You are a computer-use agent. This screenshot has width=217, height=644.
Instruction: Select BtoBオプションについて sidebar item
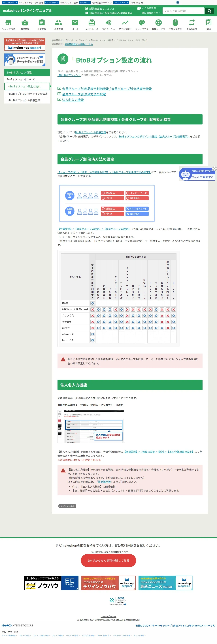(x=27, y=79)
